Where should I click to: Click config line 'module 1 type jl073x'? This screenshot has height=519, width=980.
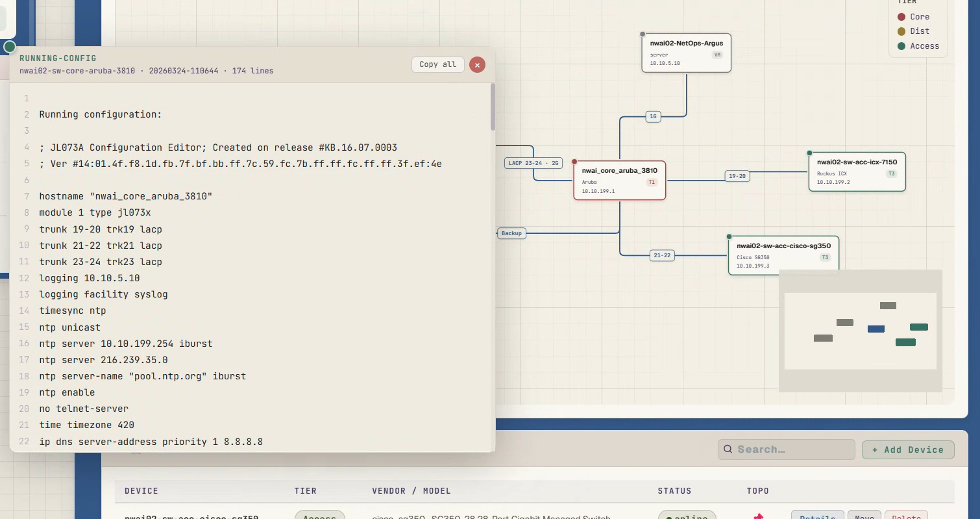95,212
